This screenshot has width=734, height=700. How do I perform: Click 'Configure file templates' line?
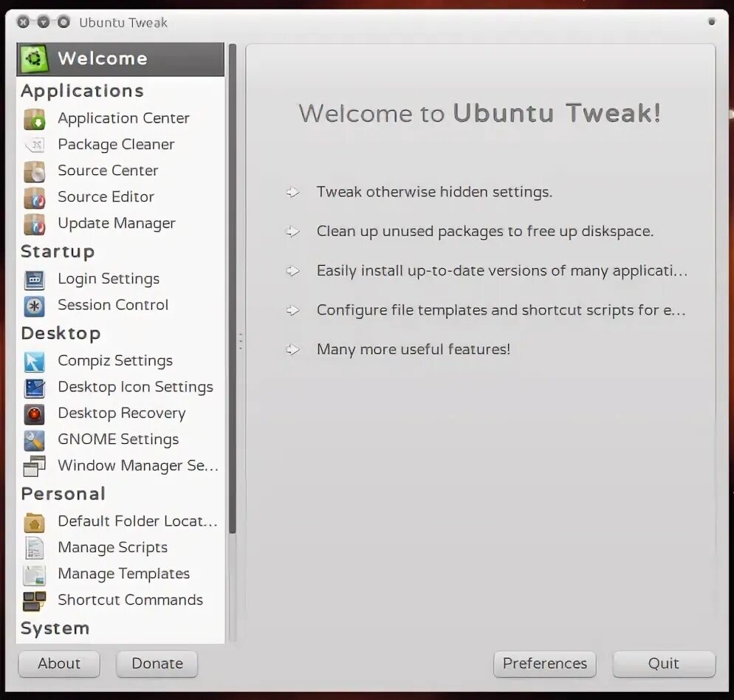point(501,310)
